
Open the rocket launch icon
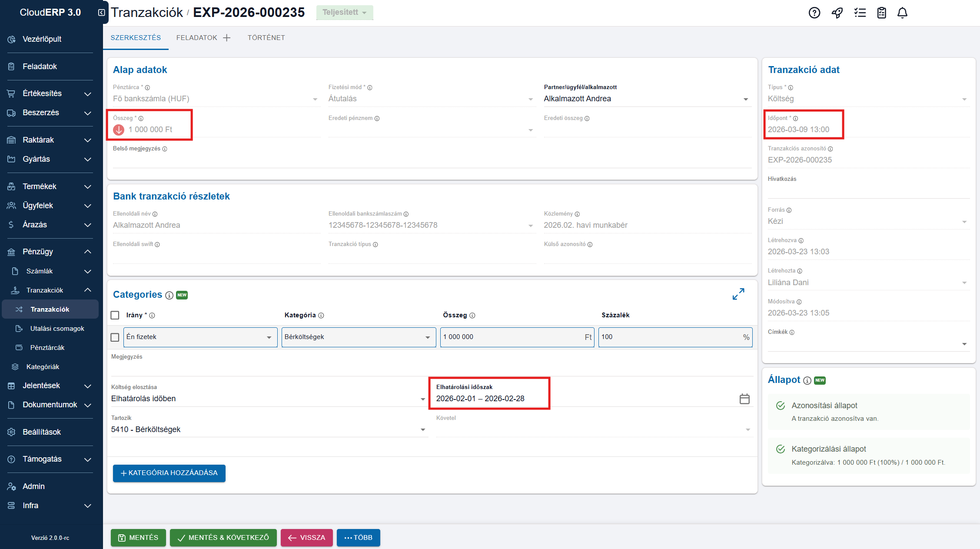[837, 13]
